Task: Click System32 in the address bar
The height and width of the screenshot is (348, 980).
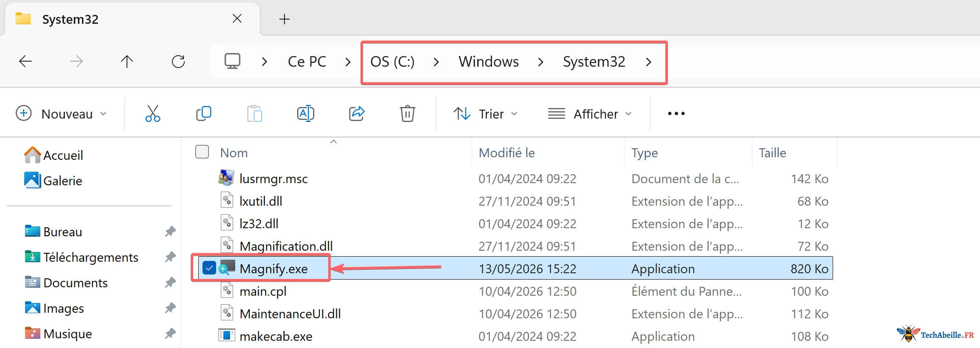Action: point(594,62)
